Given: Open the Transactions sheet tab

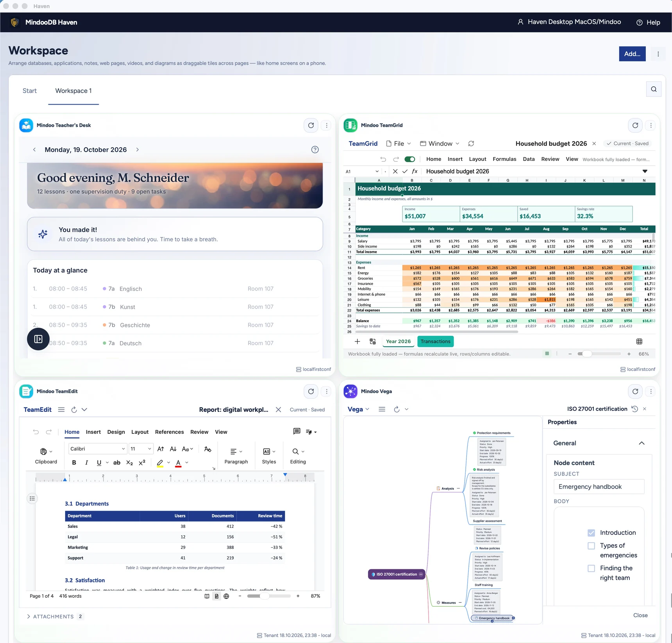Looking at the screenshot, I should (435, 342).
